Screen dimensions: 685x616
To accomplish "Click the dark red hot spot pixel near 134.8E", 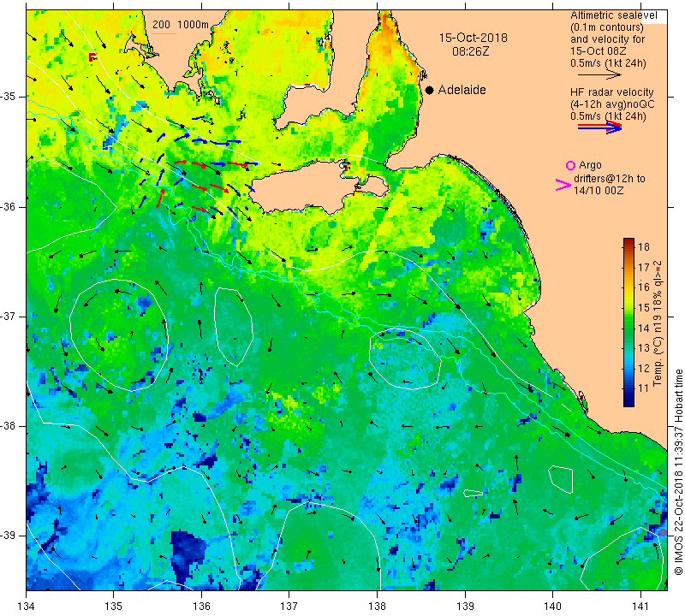I will click(92, 56).
